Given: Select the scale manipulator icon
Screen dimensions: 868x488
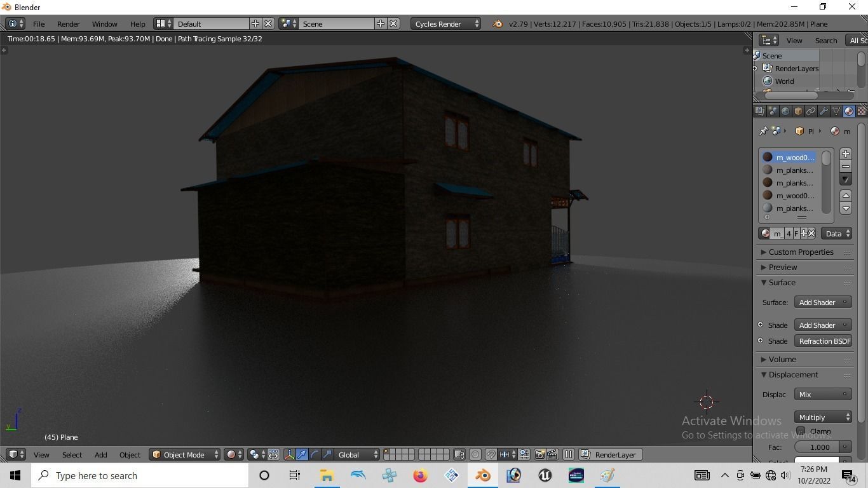Looking at the screenshot, I should [x=327, y=455].
